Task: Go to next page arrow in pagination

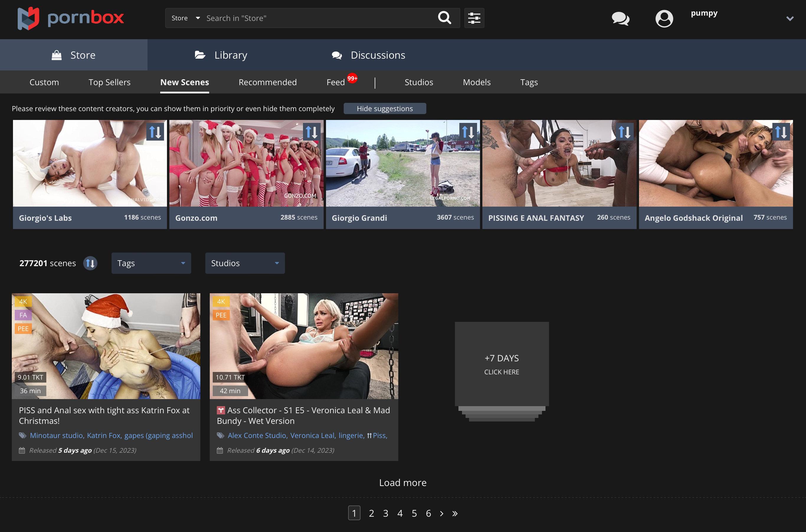Action: [441, 513]
